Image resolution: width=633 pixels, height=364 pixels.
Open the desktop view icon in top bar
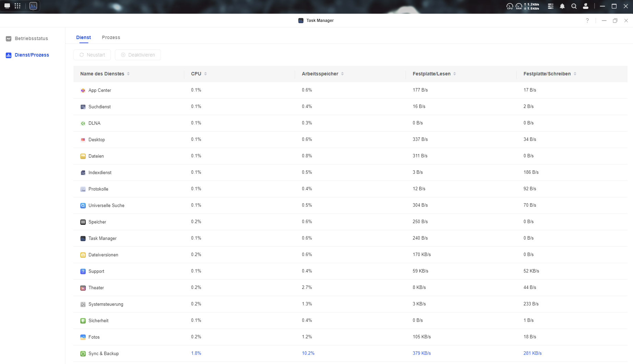(x=7, y=6)
